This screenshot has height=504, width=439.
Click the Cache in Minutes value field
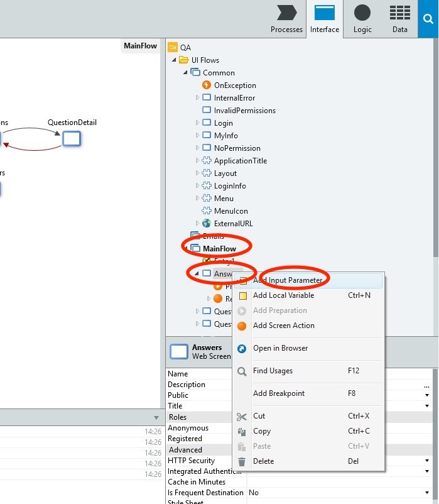[x=339, y=482]
